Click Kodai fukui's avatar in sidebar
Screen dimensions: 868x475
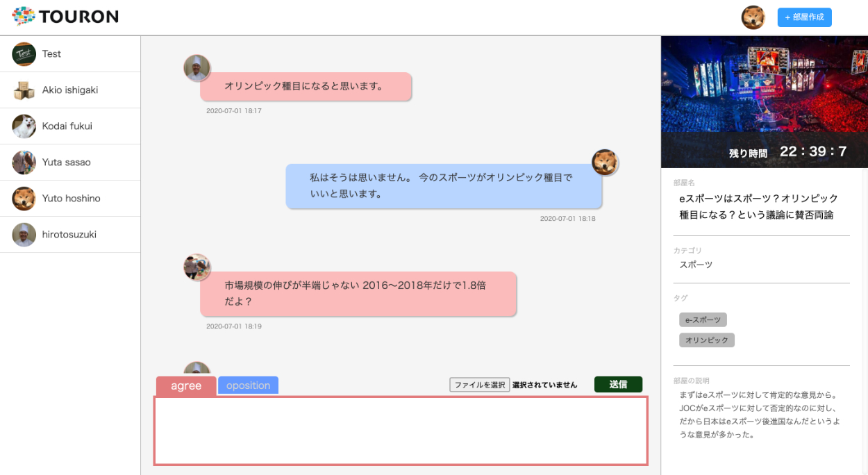[24, 126]
